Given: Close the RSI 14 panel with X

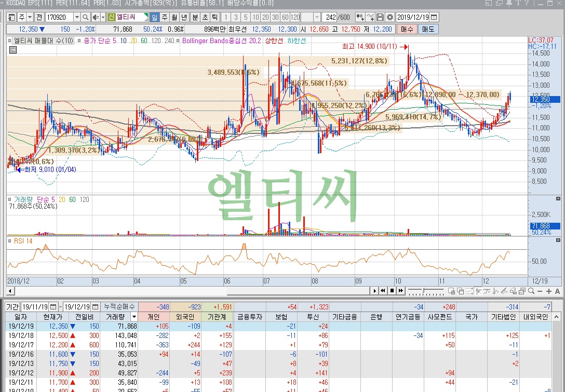Looking at the screenshot, I should click(x=558, y=240).
